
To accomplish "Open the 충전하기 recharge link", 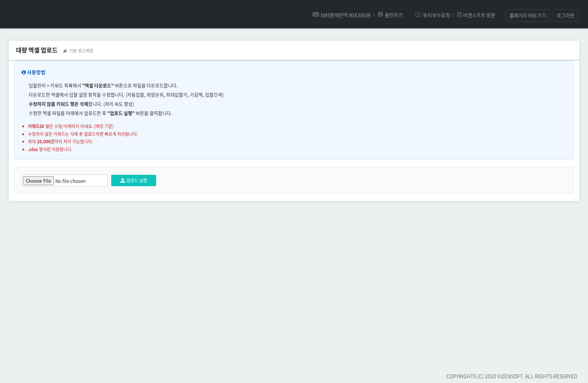I will click(x=394, y=15).
